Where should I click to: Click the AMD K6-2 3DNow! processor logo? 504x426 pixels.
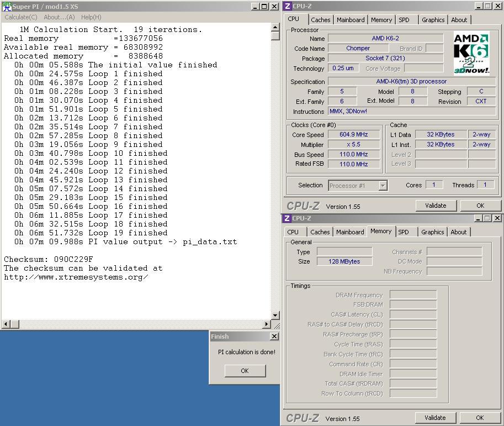pyautogui.click(x=471, y=53)
